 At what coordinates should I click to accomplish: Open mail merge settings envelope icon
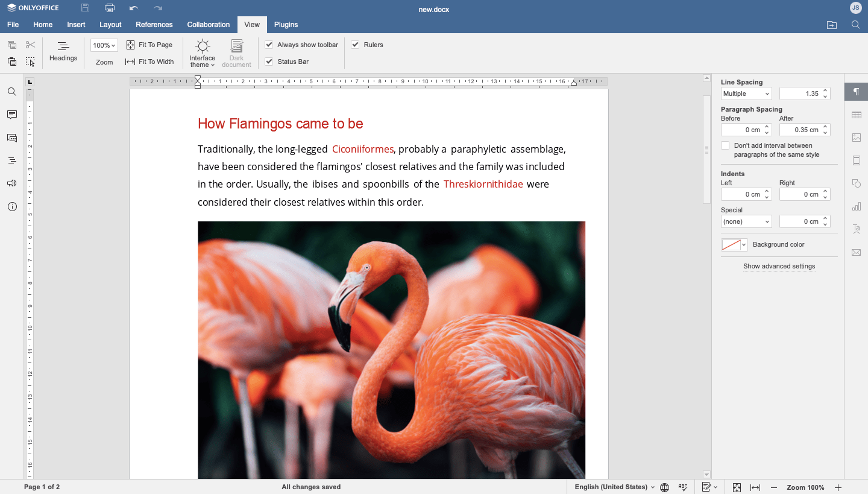coord(857,252)
